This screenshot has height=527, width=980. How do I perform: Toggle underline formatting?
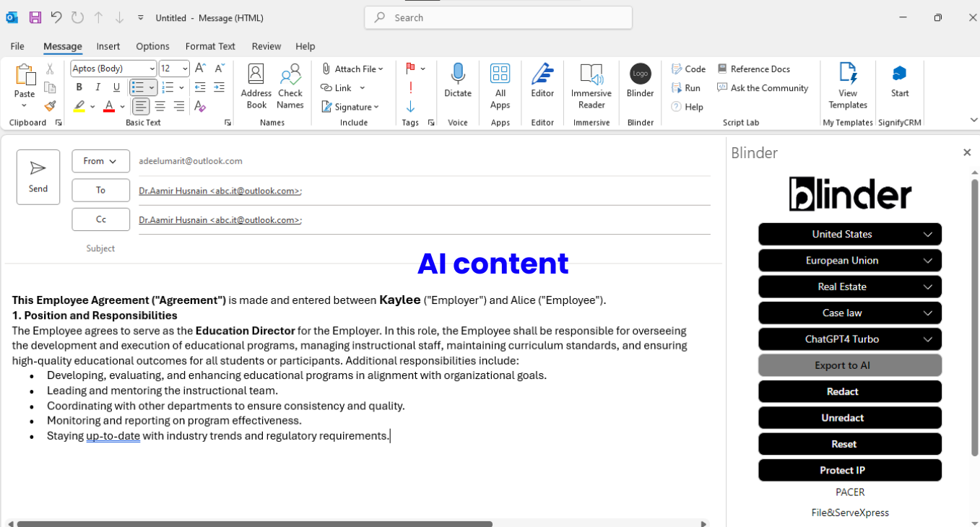(x=116, y=87)
